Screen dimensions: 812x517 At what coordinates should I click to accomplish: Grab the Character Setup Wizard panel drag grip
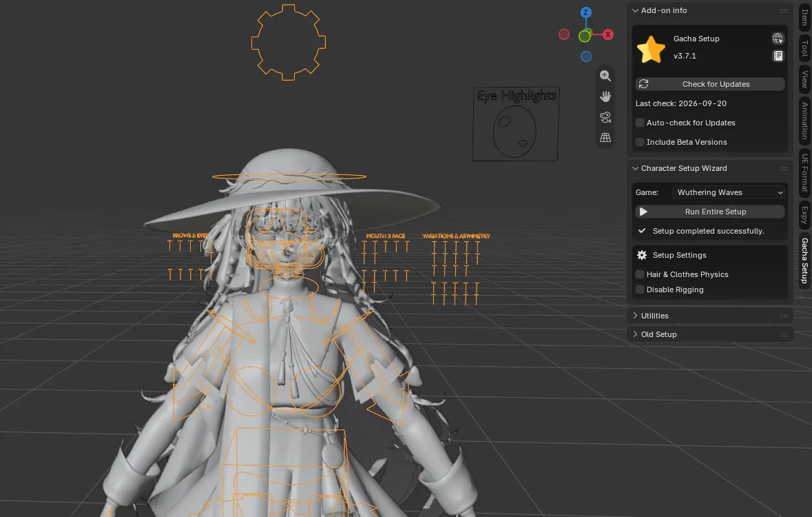784,168
